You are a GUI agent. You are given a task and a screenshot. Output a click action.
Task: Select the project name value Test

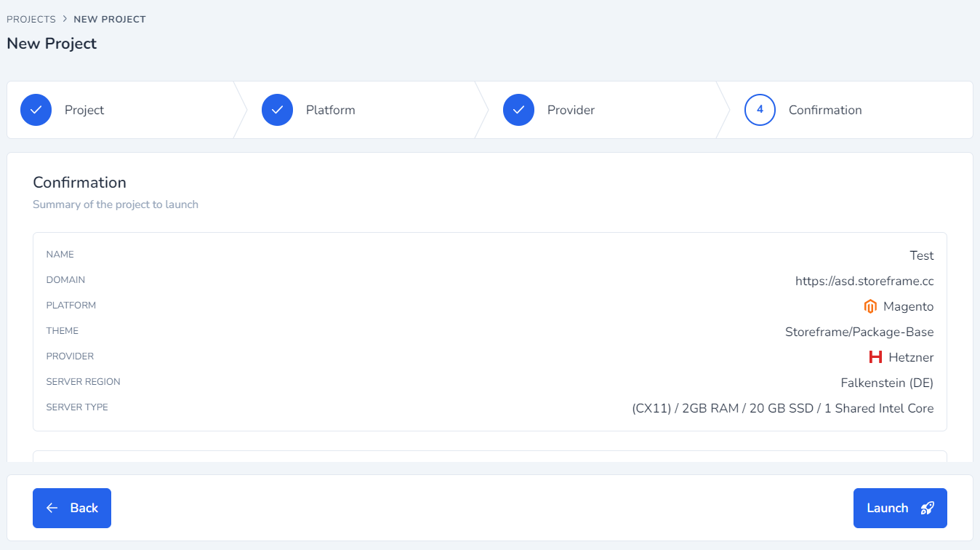click(x=921, y=255)
